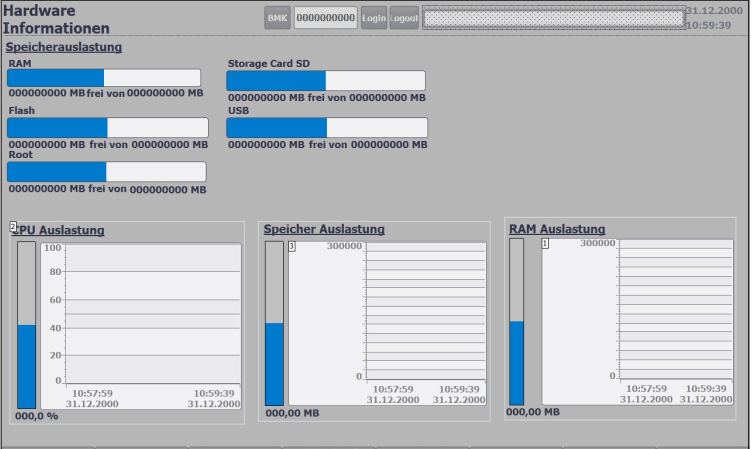
Task: Click the 000,0 % CPU value
Action: tap(36, 416)
